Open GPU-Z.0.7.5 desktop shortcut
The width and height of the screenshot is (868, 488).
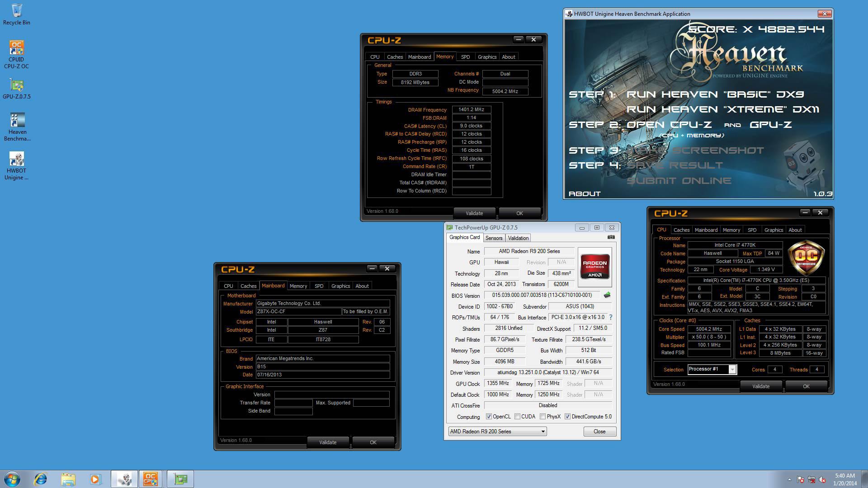(17, 89)
